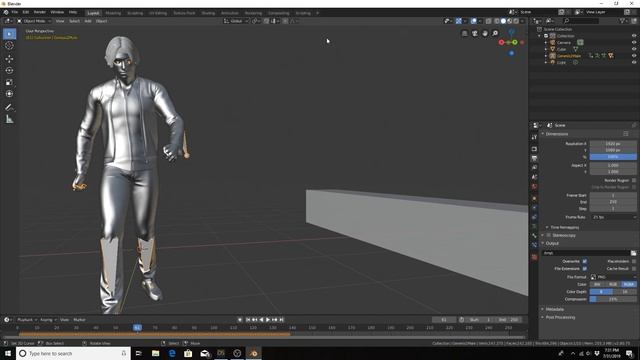Open the Active Tool properties tab icon
The height and width of the screenshot is (360, 640).
534,138
